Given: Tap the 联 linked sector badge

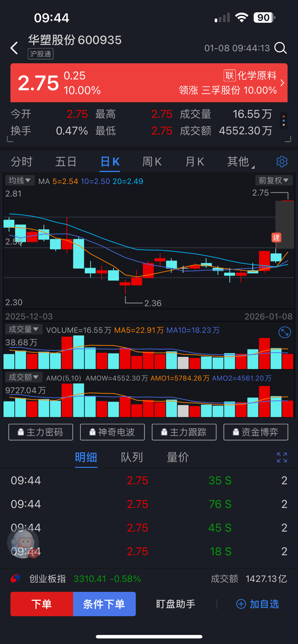Looking at the screenshot, I should (230, 76).
